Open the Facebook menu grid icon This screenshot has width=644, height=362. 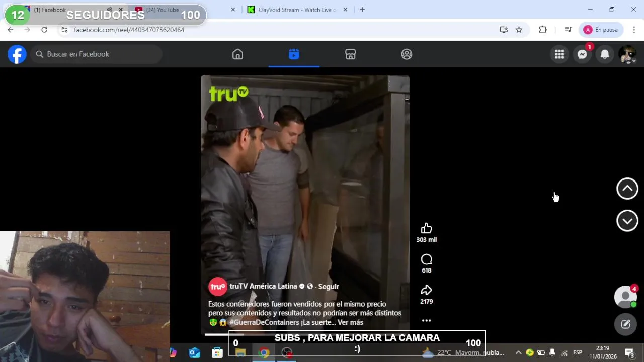click(559, 54)
